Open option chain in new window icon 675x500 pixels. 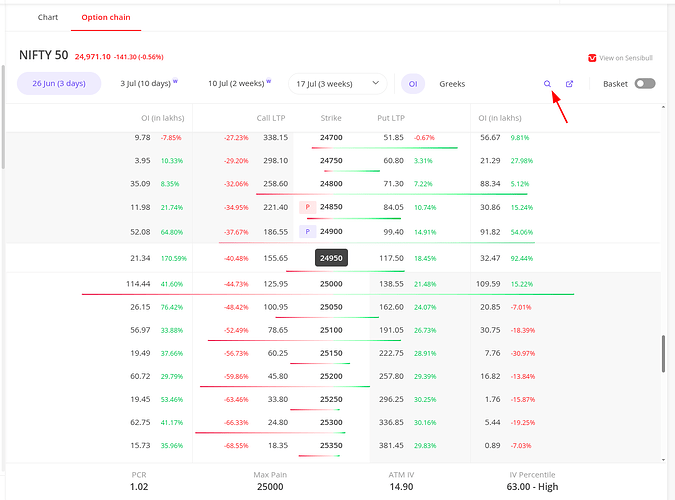coord(570,84)
